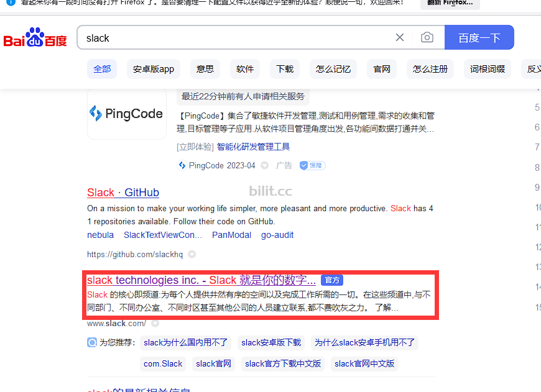
Task: Select the 怎么注册 filter tab
Action: click(430, 70)
